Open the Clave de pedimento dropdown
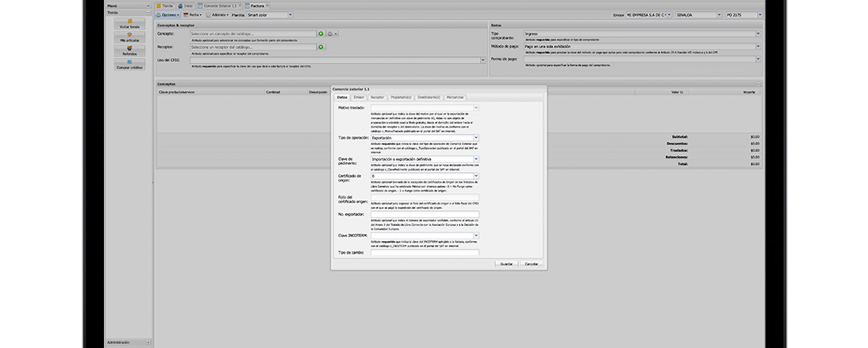Viewport: 868px width, 348px height. tap(476, 159)
